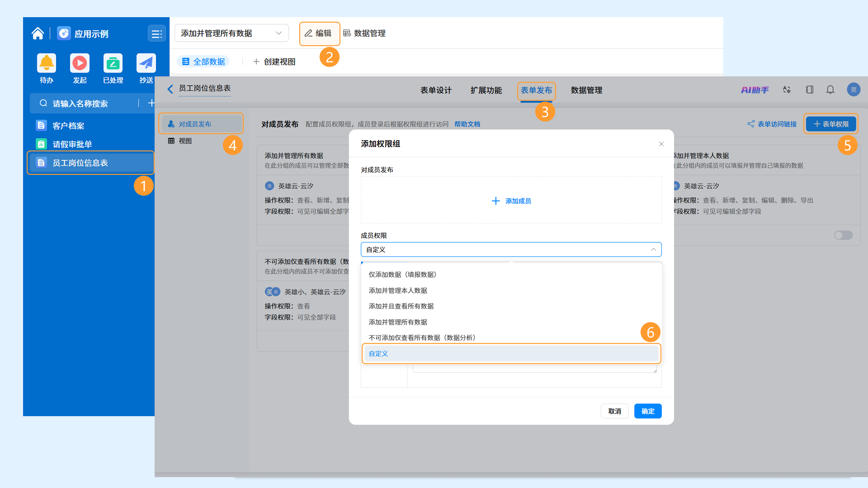The image size is (868, 488).
Task: Click the 员工岗位信息表 form icon
Action: coord(41,162)
